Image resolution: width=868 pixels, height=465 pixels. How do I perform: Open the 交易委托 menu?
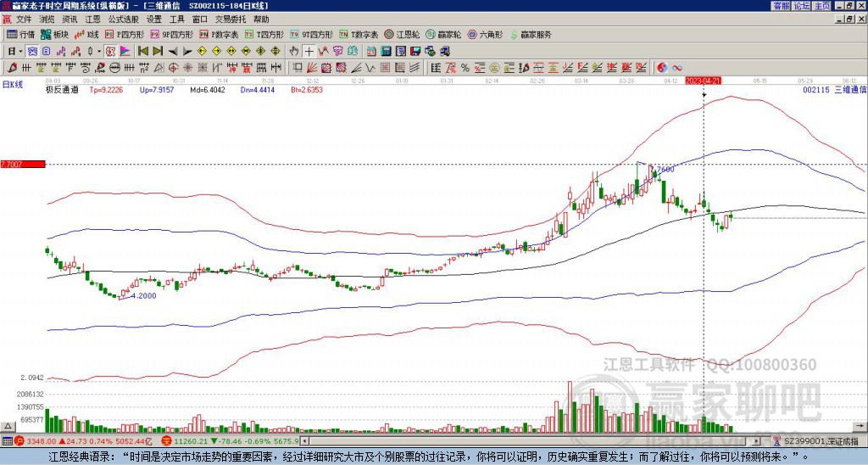point(231,20)
